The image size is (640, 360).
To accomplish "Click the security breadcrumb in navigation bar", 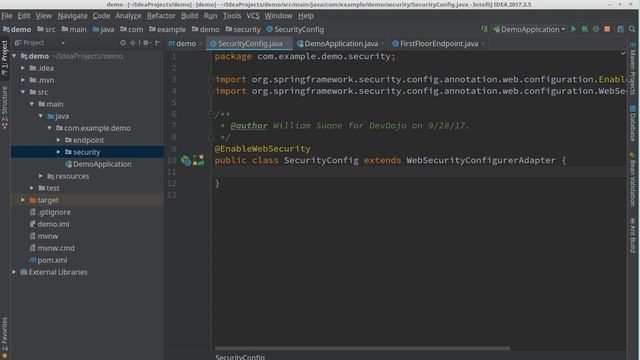I will (243, 29).
